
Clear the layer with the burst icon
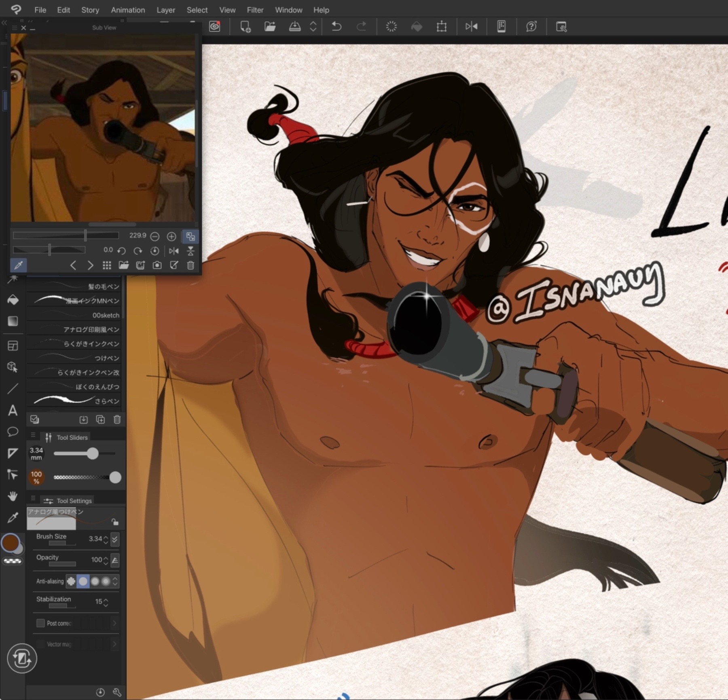pos(392,27)
